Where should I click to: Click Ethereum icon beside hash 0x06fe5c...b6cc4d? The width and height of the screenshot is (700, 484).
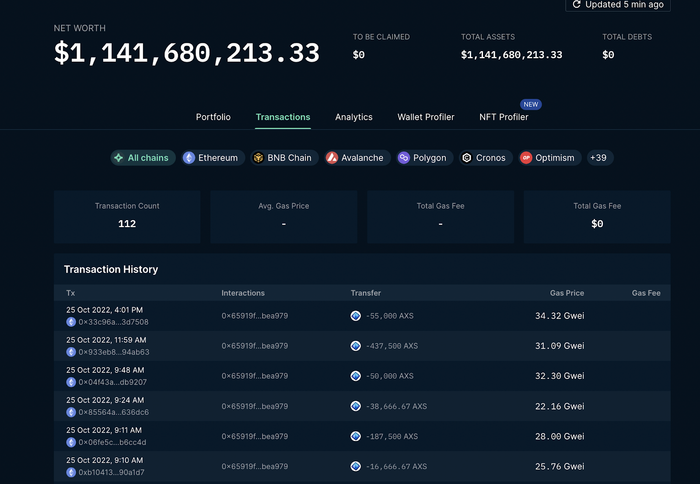pyautogui.click(x=71, y=442)
